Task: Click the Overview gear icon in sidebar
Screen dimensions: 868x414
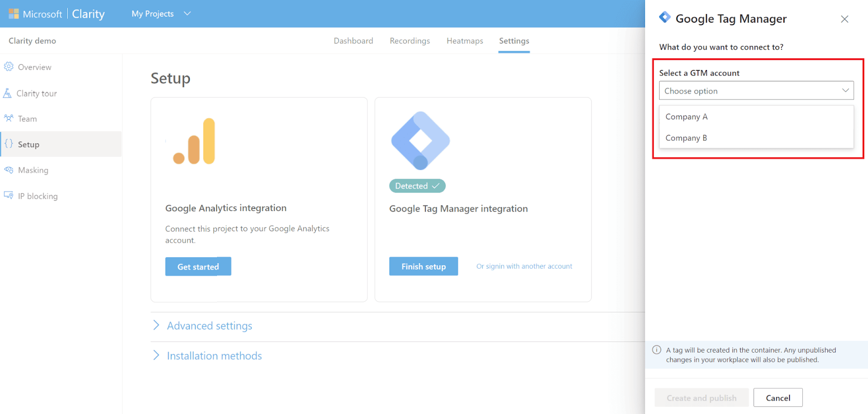Action: pos(9,67)
